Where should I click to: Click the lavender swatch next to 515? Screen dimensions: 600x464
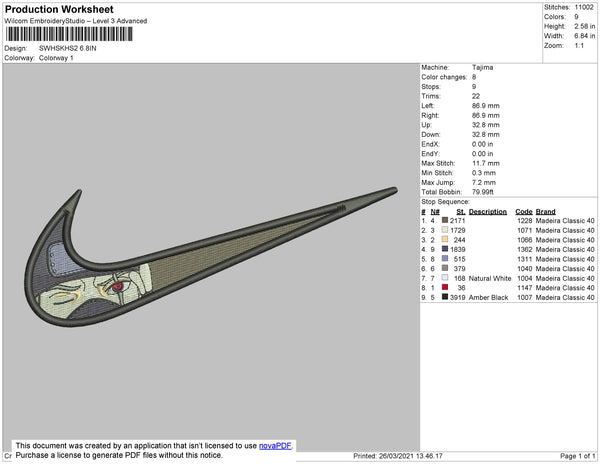(445, 258)
